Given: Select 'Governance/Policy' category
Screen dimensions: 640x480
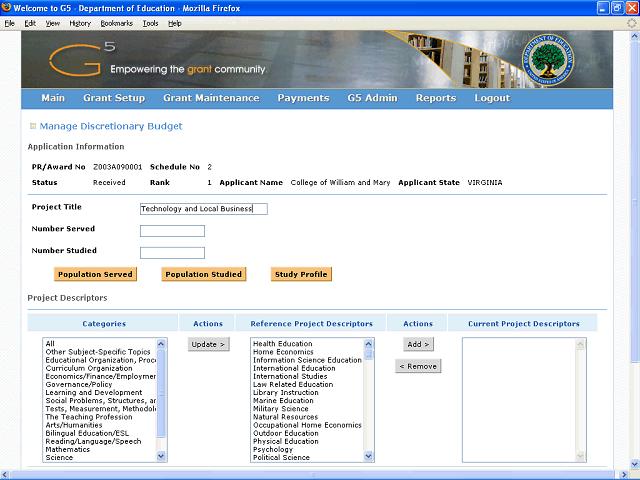Looking at the screenshot, I should point(79,384).
